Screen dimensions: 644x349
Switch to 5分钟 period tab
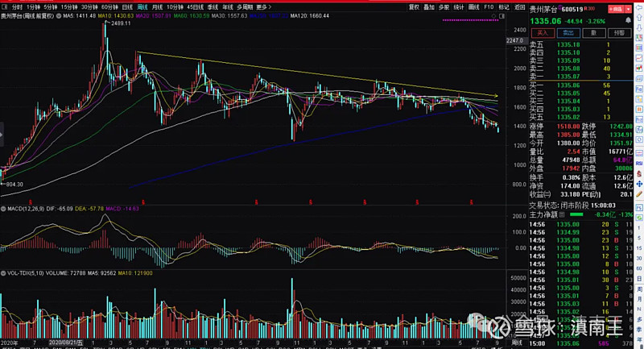(51, 7)
